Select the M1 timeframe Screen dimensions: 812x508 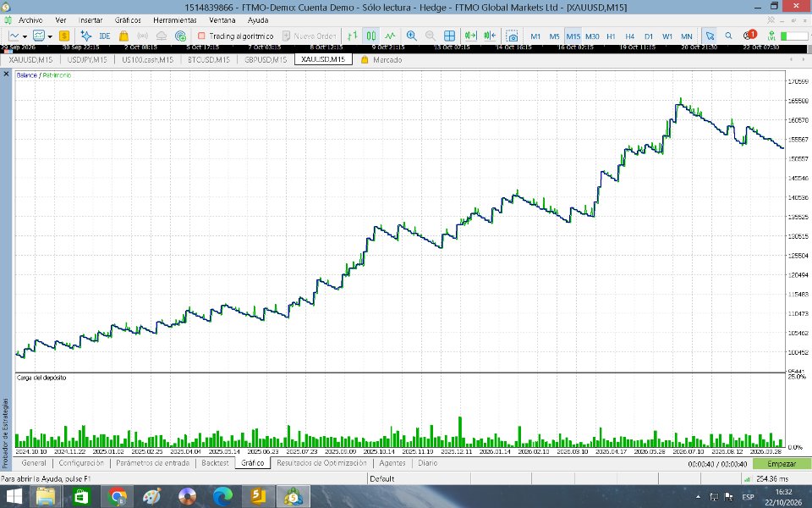(535, 36)
